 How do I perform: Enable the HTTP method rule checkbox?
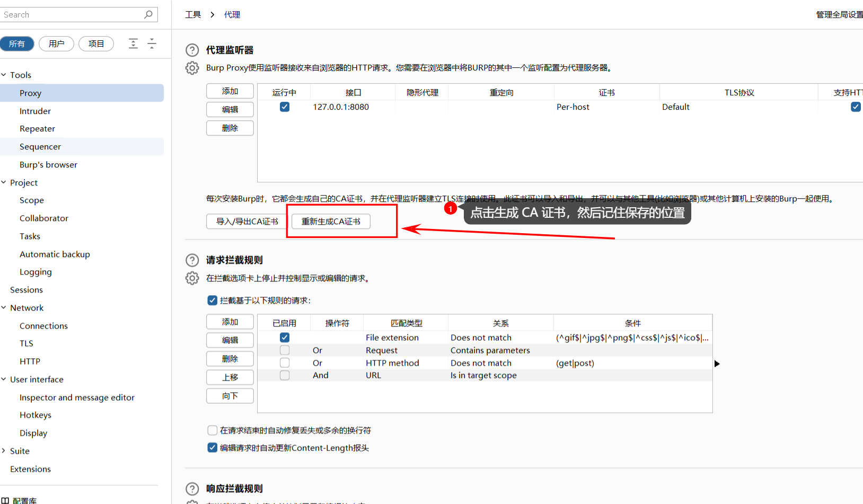pos(285,363)
